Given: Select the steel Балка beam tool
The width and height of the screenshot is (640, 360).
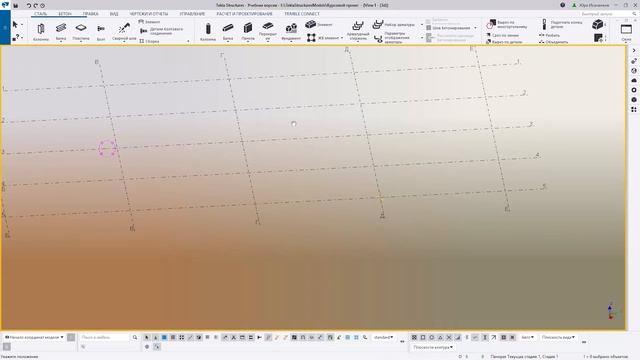Looking at the screenshot, I should (x=61, y=32).
